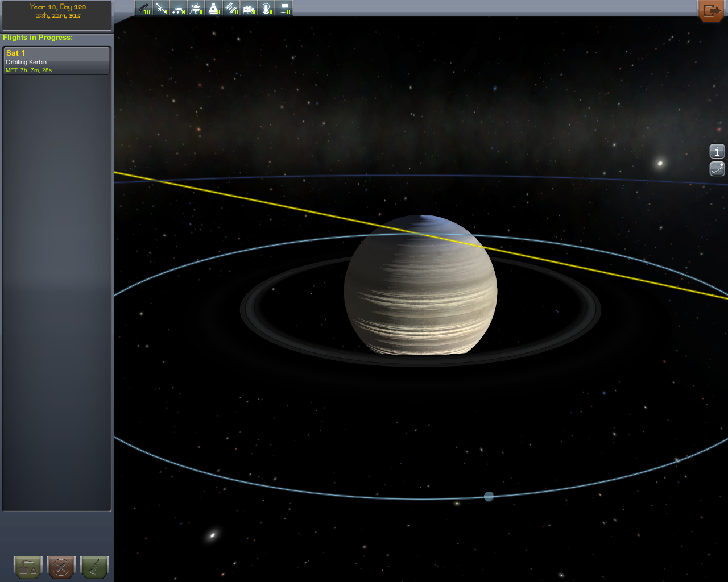Click the 'MET: 7h, 7m, 28s' text
The width and height of the screenshot is (728, 582).
pyautogui.click(x=28, y=70)
